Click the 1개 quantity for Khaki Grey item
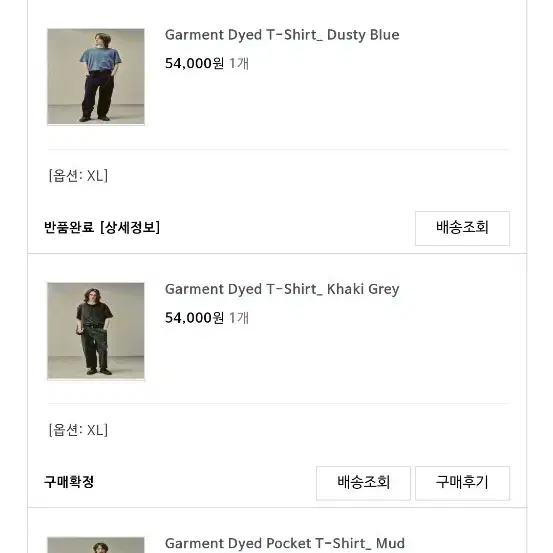Image resolution: width=553 pixels, height=553 pixels. point(239,318)
